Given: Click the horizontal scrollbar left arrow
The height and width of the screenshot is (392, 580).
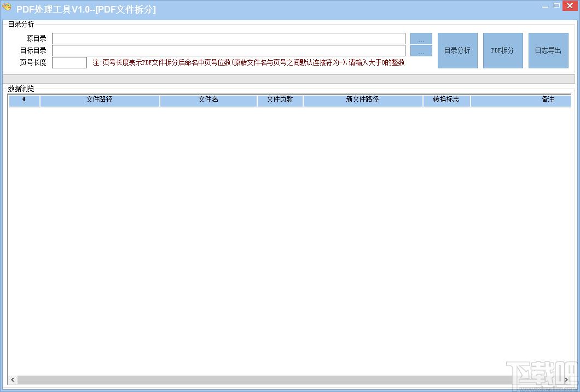Looking at the screenshot, I should point(13,379).
